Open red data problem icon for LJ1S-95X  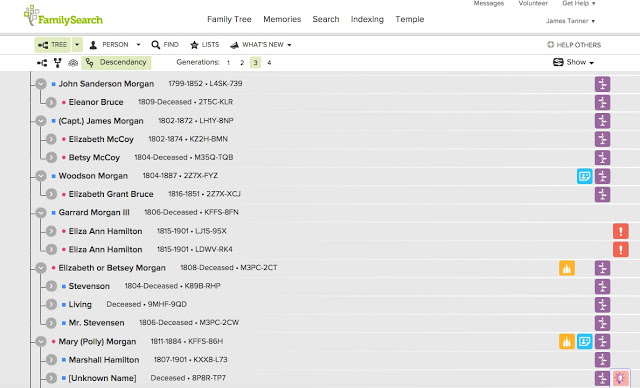621,231
